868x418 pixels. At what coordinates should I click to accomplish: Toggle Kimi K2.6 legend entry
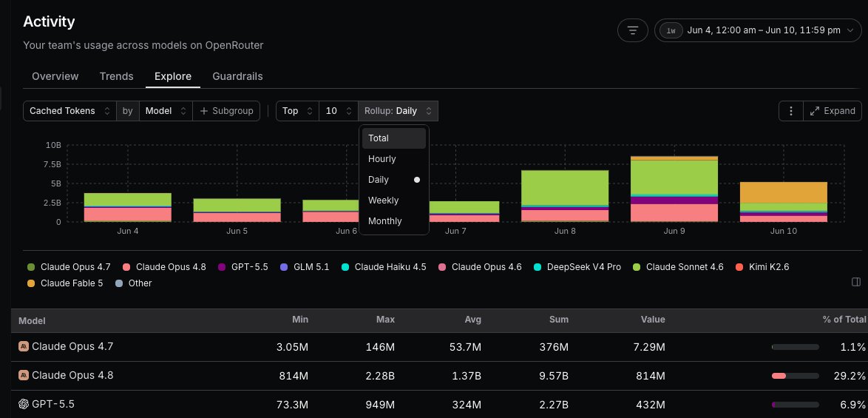[x=762, y=267]
